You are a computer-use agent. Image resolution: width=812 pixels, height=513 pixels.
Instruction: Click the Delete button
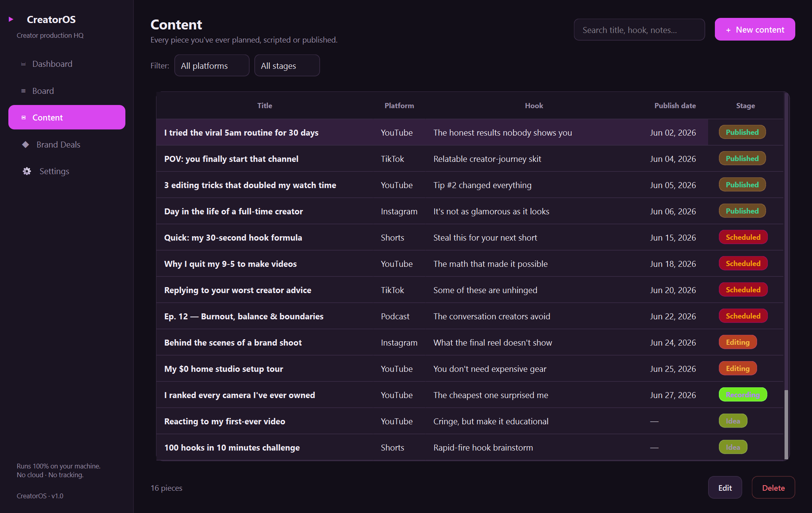coord(773,488)
